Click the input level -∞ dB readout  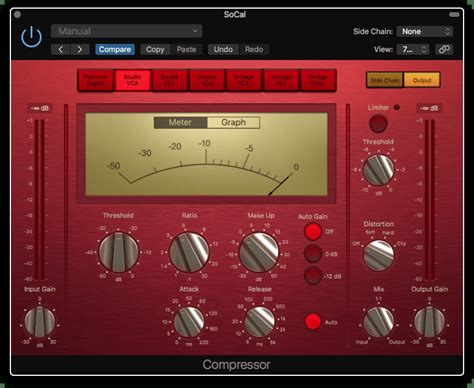click(x=40, y=108)
